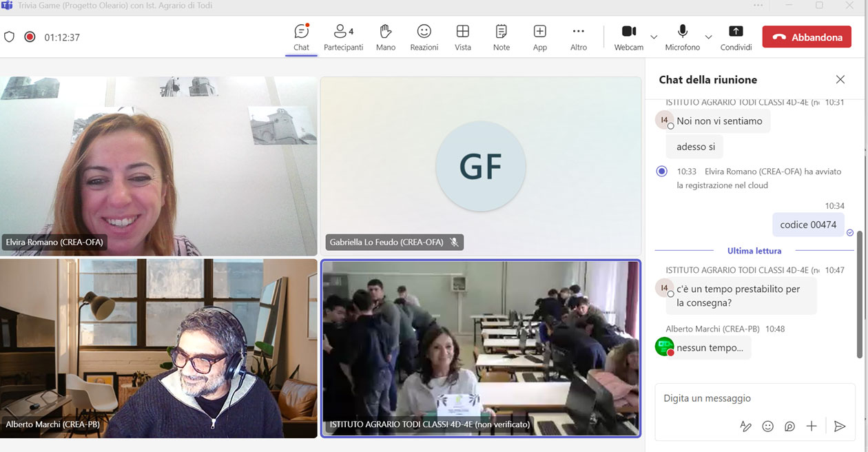Viewport: 868px width, 452px height.
Task: Open the Reazioni emoji menu
Action: click(424, 37)
